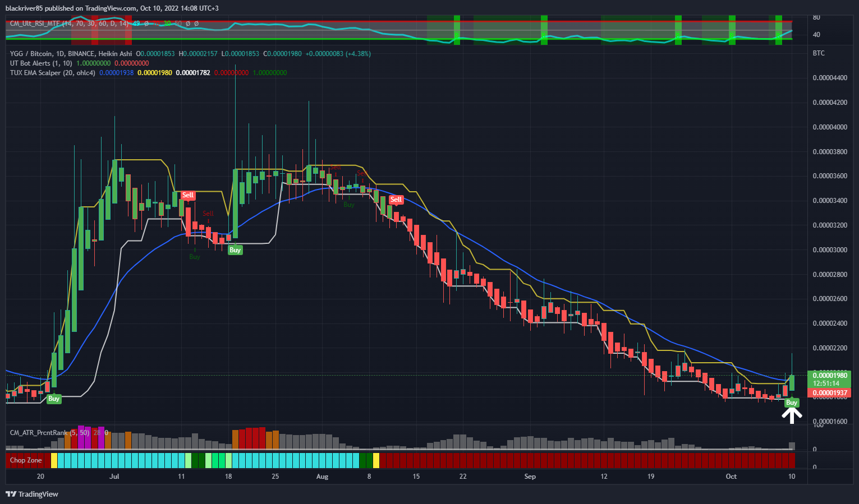
Task: Click the Jul date label on time axis
Action: pos(114,477)
